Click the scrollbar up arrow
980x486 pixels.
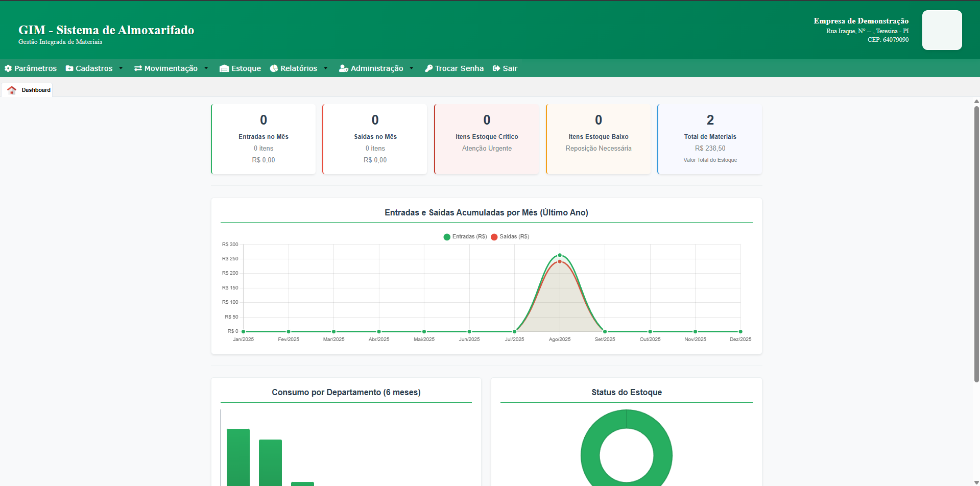click(x=976, y=102)
